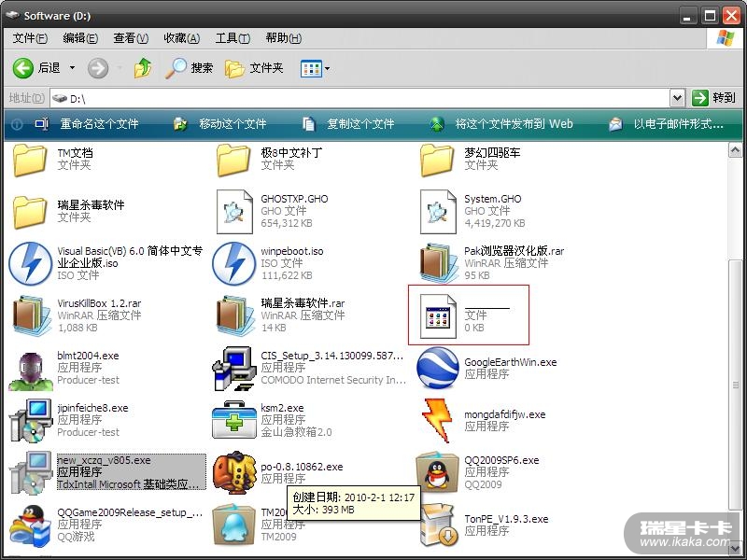Image resolution: width=747 pixels, height=560 pixels.
Task: Toggle the Folders (文件夹) pane button
Action: pos(254,68)
